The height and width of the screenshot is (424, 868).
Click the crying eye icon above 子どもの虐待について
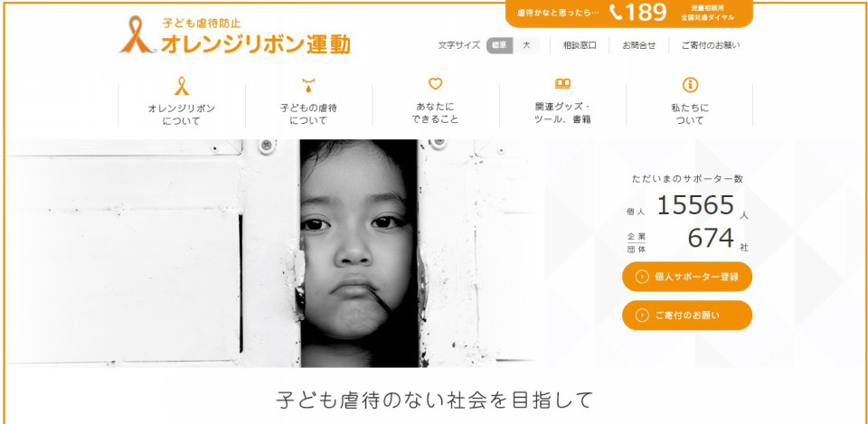click(x=308, y=85)
